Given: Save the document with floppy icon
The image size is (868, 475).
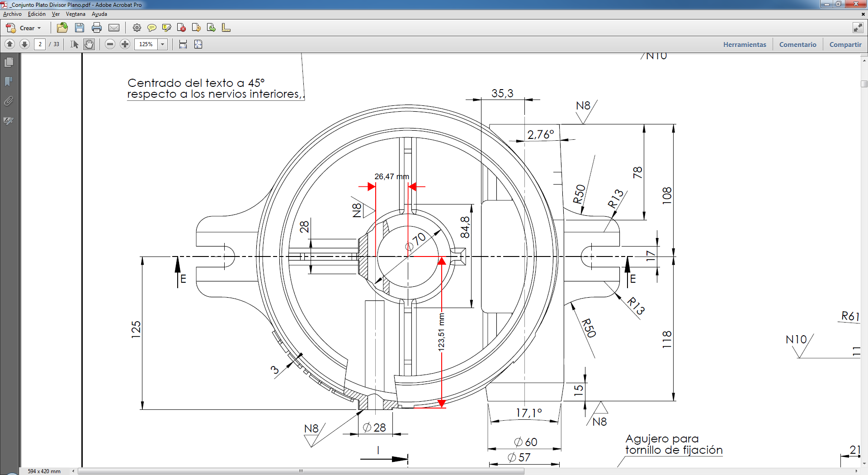Looking at the screenshot, I should [x=80, y=28].
